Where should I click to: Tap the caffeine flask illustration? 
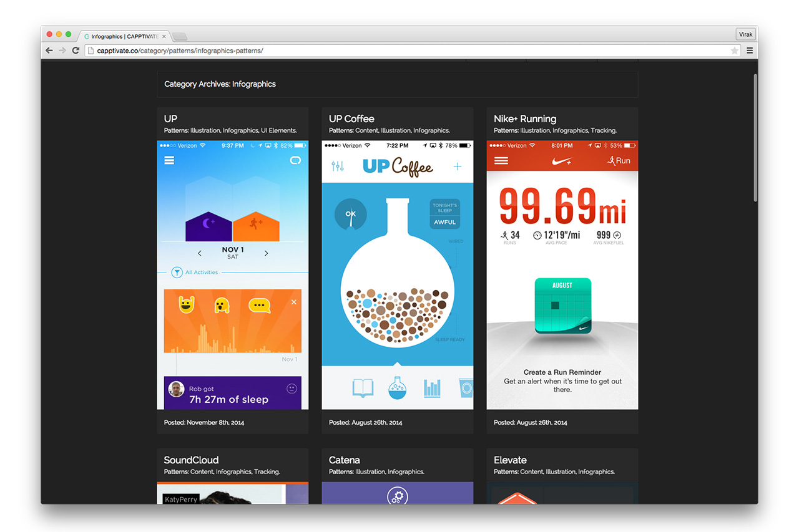click(398, 274)
